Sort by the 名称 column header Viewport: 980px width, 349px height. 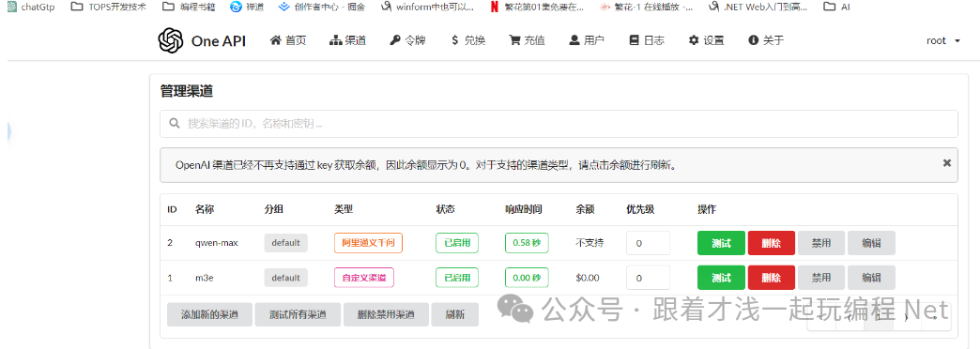(205, 209)
